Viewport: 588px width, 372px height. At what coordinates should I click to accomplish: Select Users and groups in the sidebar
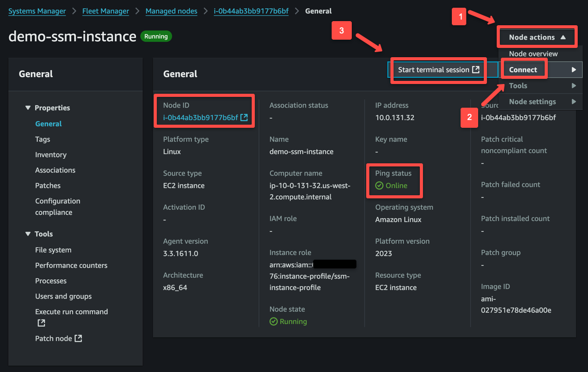pos(63,296)
